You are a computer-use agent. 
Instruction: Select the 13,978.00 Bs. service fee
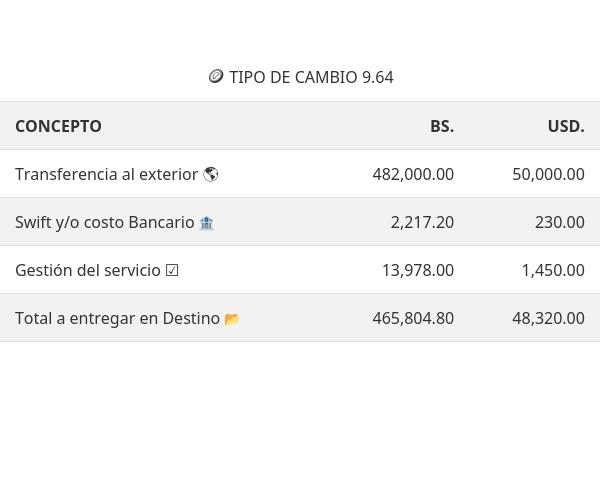(x=418, y=270)
